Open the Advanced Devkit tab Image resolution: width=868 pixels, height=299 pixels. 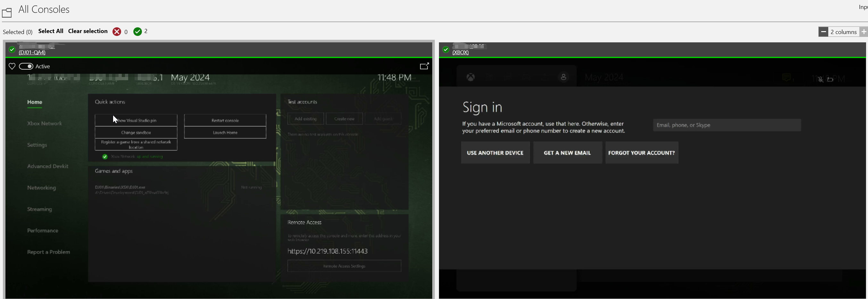(x=47, y=167)
